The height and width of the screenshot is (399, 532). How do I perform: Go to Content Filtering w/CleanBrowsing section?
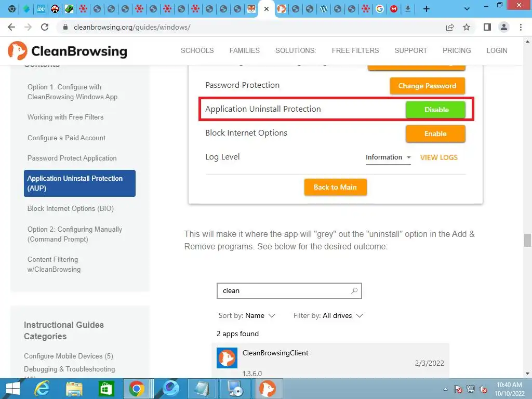[x=54, y=264]
